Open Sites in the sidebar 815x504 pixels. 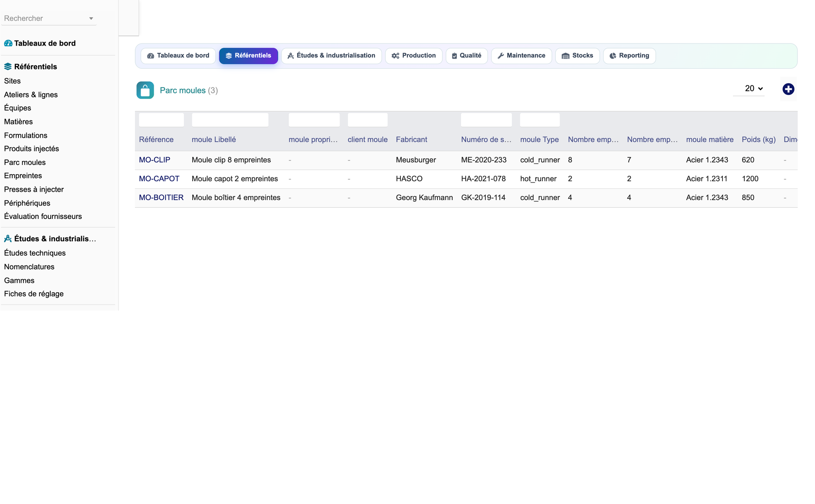[12, 81]
